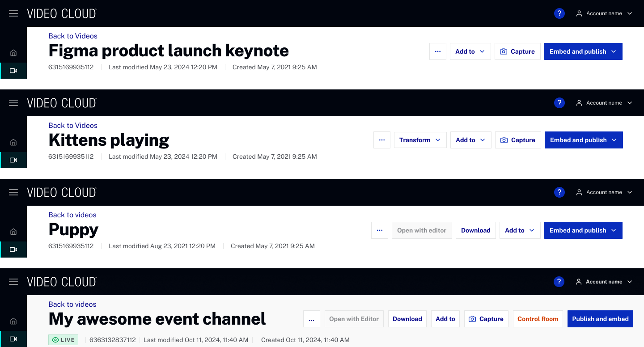Click help icon above event channel page
The image size is (644, 347).
(x=559, y=282)
